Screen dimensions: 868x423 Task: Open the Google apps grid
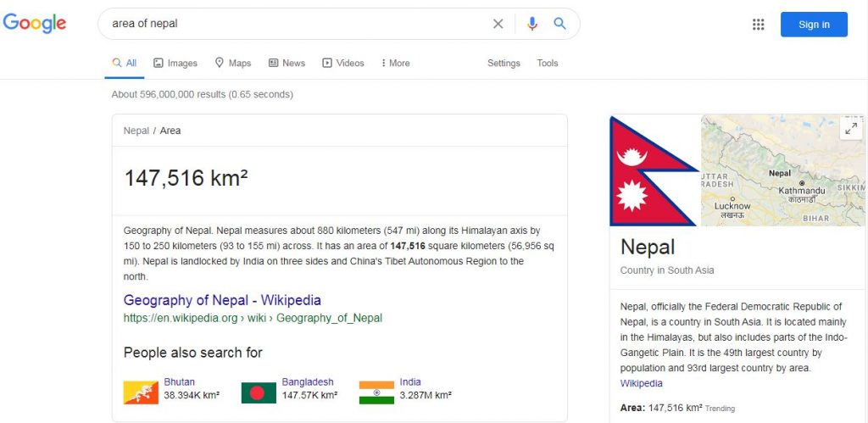(759, 25)
